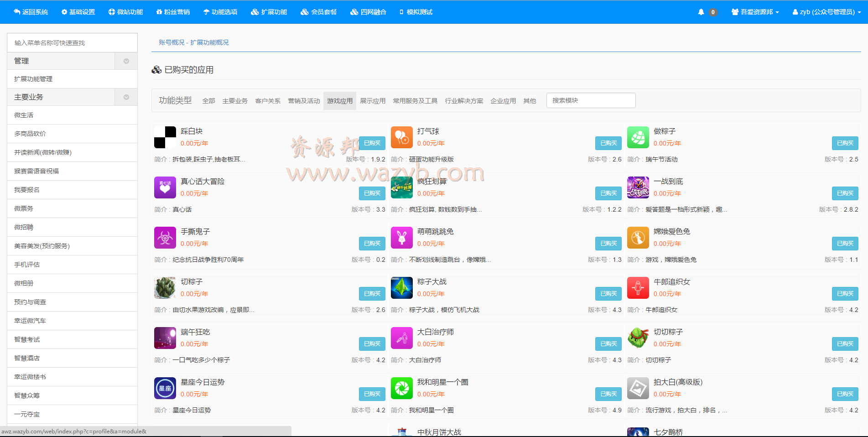Open the 切切粽子 app icon
Image resolution: width=868 pixels, height=437 pixels.
(638, 338)
